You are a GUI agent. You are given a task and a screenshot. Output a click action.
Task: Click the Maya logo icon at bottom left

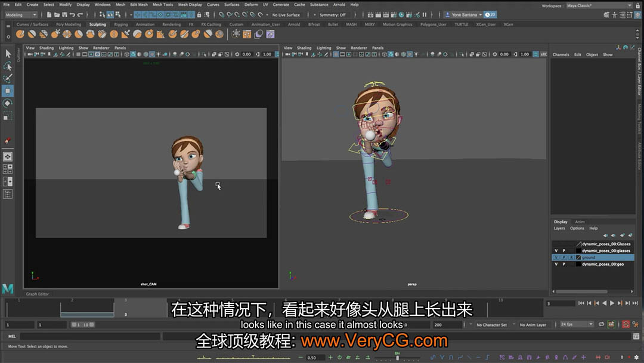pyautogui.click(x=8, y=289)
